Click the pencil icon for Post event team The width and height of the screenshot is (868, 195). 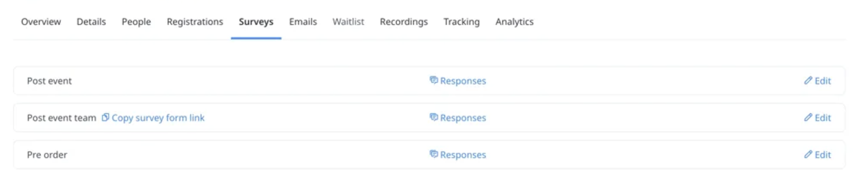click(808, 117)
